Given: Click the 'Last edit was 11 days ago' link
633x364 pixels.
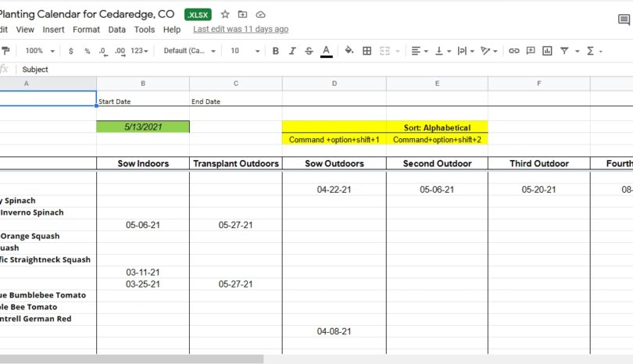Looking at the screenshot, I should (241, 30).
